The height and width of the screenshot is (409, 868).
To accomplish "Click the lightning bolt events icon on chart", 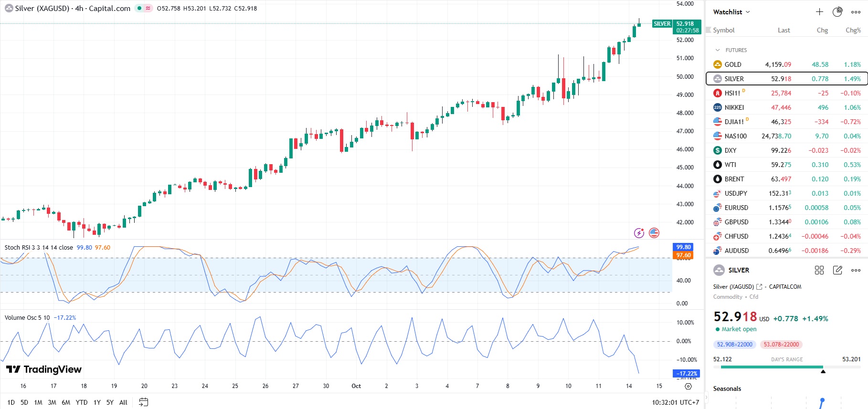I will 639,233.
